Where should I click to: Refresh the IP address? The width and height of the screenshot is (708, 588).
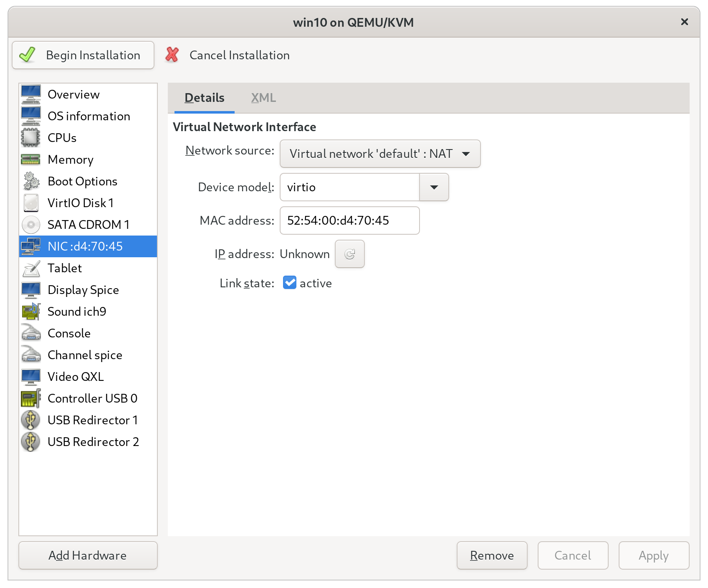click(x=349, y=254)
